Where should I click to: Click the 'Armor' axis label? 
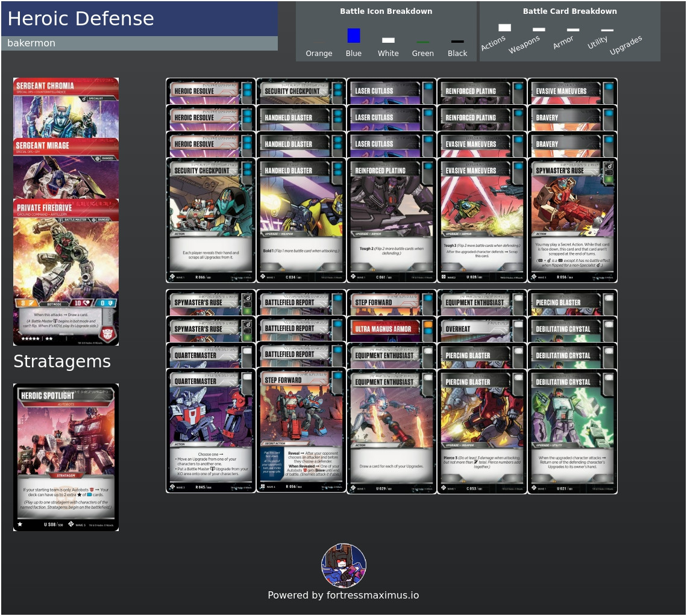tap(563, 42)
